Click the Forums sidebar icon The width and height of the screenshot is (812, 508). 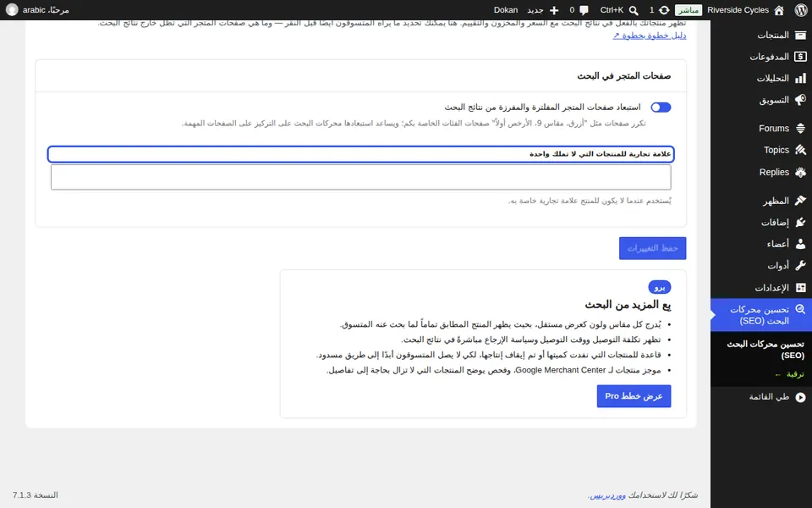click(x=801, y=128)
